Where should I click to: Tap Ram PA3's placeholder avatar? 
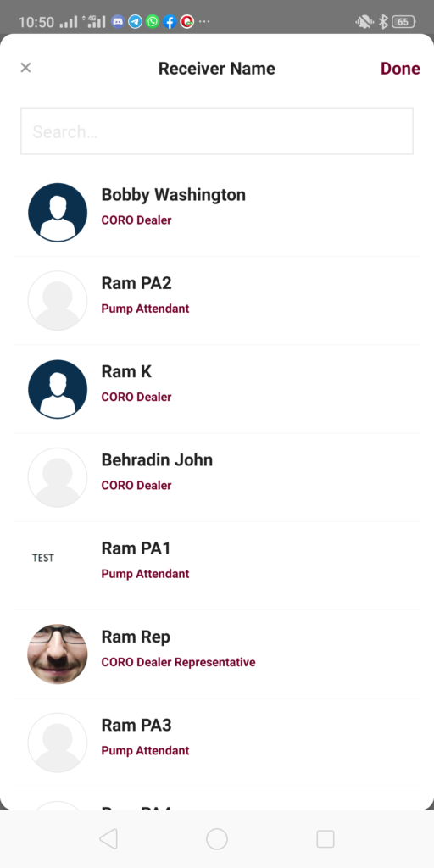58,743
